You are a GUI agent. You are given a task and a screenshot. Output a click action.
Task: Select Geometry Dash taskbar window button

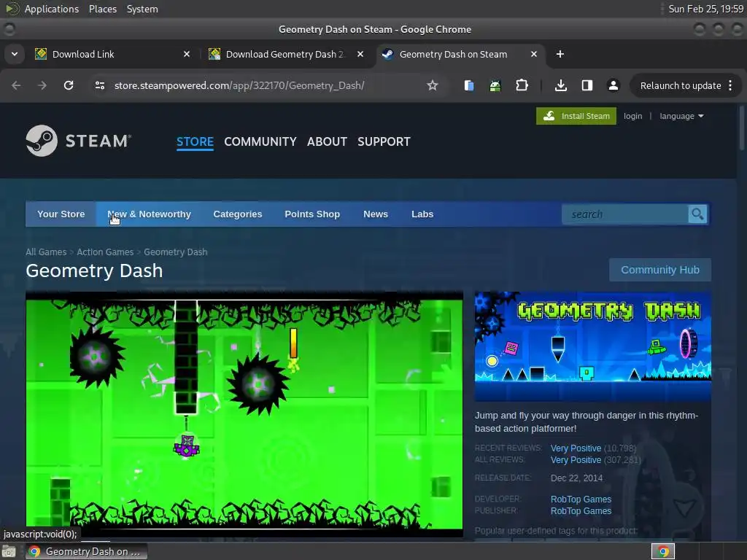coord(86,551)
